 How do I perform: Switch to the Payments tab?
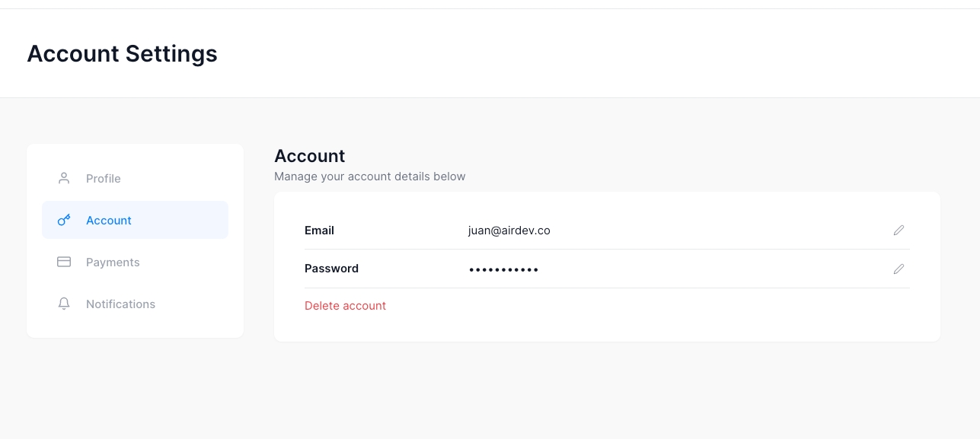click(113, 262)
